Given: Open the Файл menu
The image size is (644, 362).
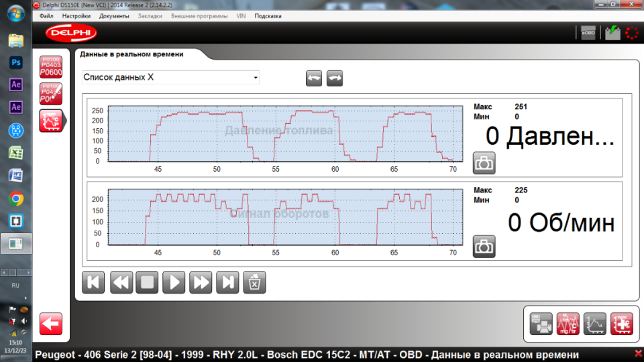Looking at the screenshot, I should pos(46,15).
